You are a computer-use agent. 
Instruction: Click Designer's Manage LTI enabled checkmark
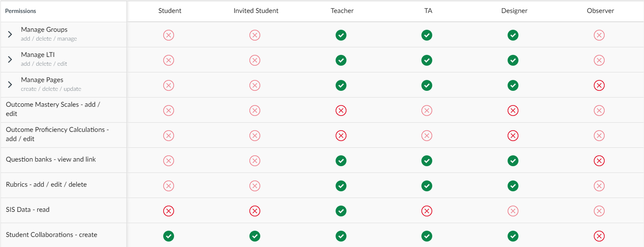click(x=513, y=60)
